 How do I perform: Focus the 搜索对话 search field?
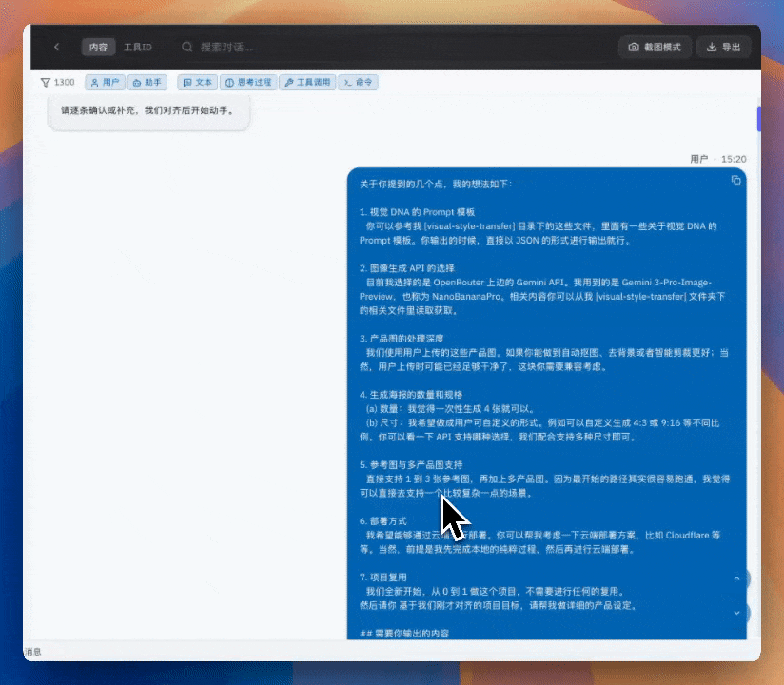(x=285, y=47)
